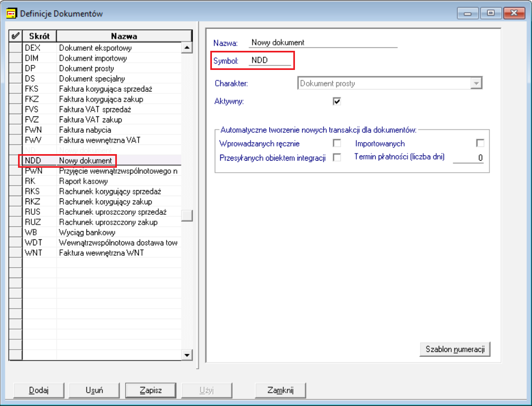This screenshot has width=532, height=406.
Task: Click row selector box beside WNT
Action: (x=16, y=252)
